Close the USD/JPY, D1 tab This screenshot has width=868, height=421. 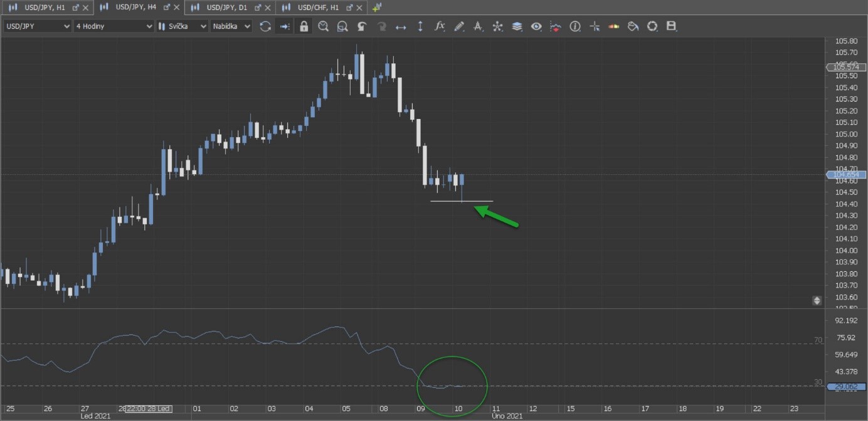(x=268, y=8)
